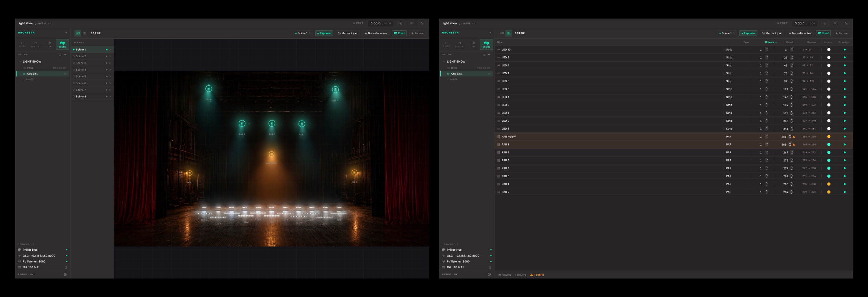
Task: Select the teal PAR 3 fixture on stage
Action: (x=242, y=123)
